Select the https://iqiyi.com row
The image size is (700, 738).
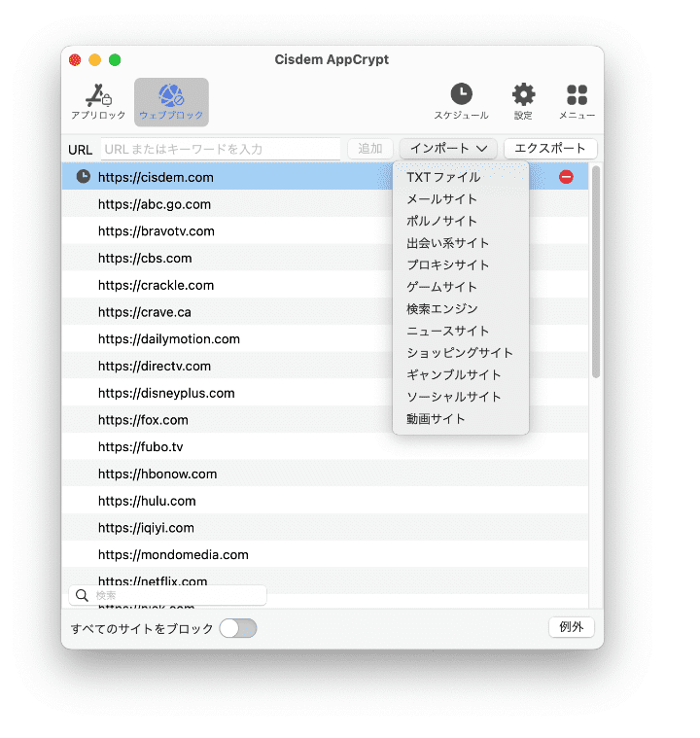(x=325, y=528)
